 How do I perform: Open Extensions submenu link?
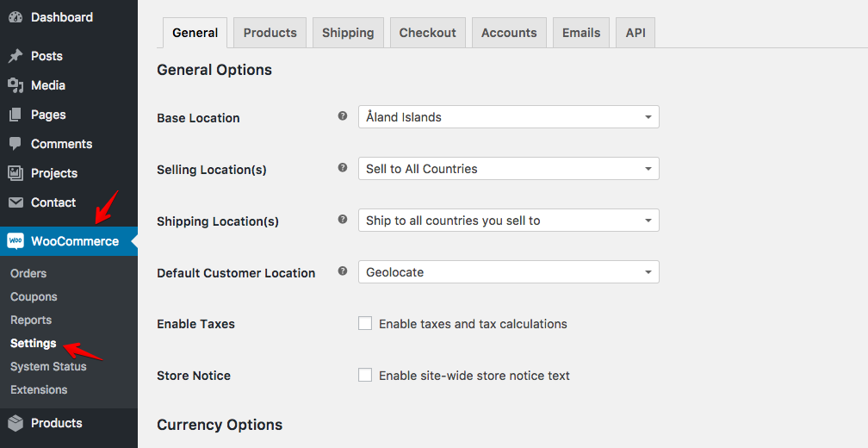[39, 390]
